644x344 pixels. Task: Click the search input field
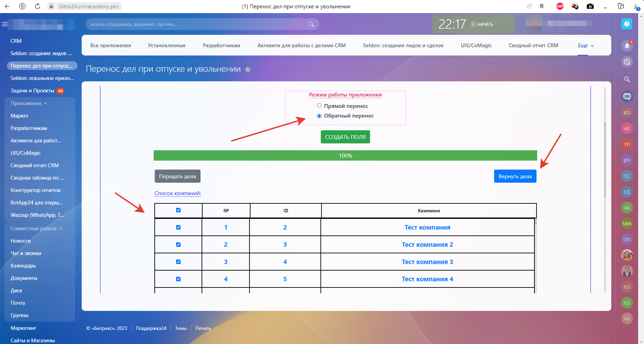point(202,24)
